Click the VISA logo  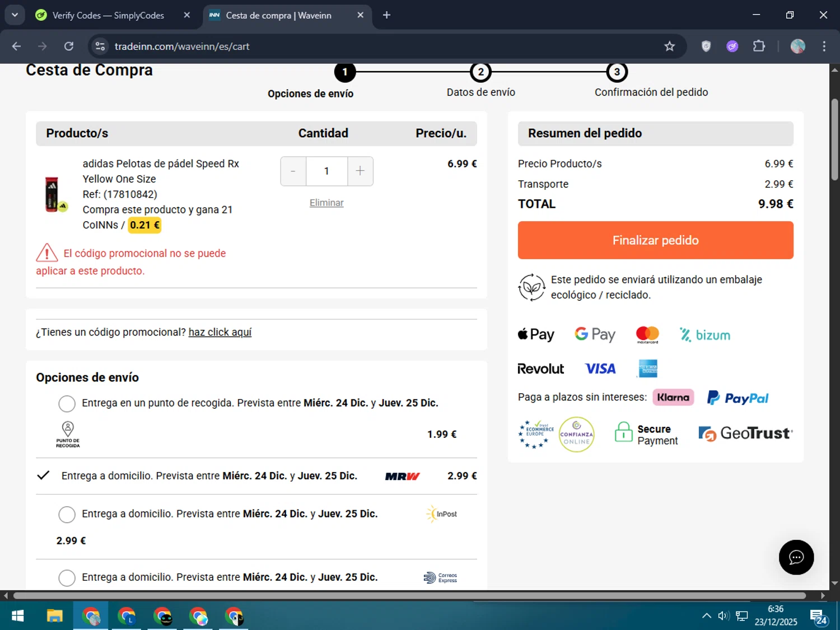point(600,368)
